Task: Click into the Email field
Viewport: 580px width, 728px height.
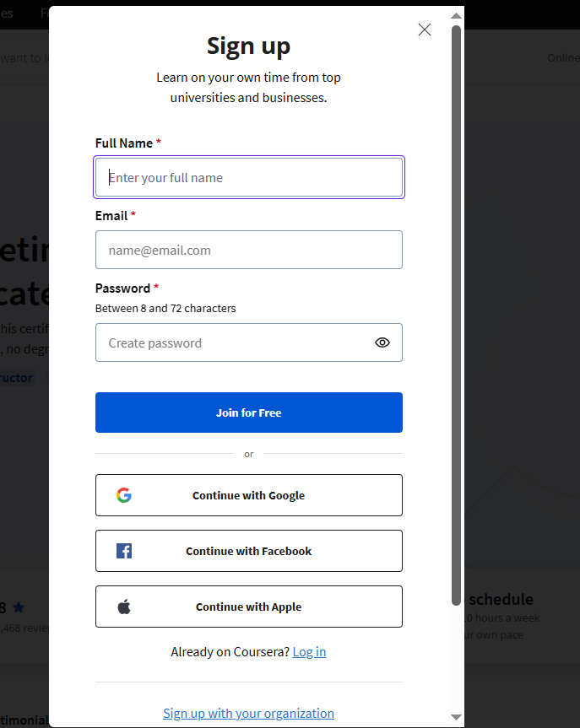Action: point(249,251)
